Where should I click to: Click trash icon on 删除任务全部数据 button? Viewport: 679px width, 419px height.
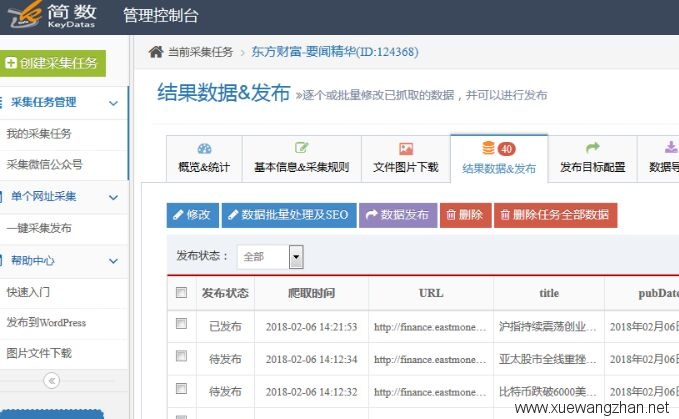point(505,215)
